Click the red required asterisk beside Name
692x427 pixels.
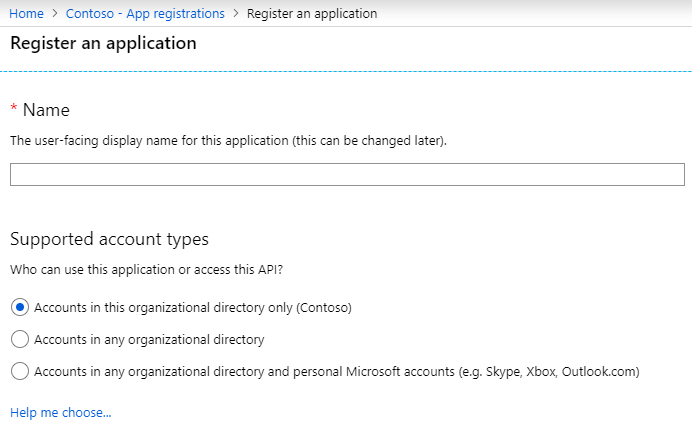[x=14, y=109]
